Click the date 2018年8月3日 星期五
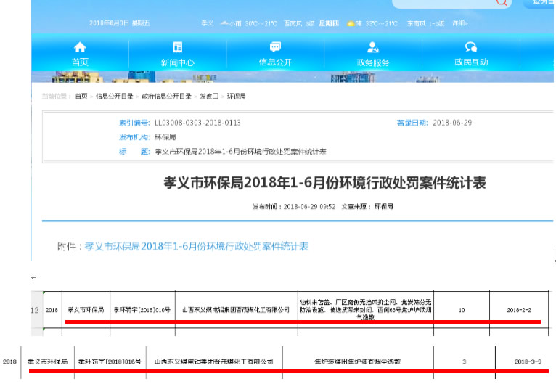Viewport: 556px width, 392px height. click(x=120, y=23)
